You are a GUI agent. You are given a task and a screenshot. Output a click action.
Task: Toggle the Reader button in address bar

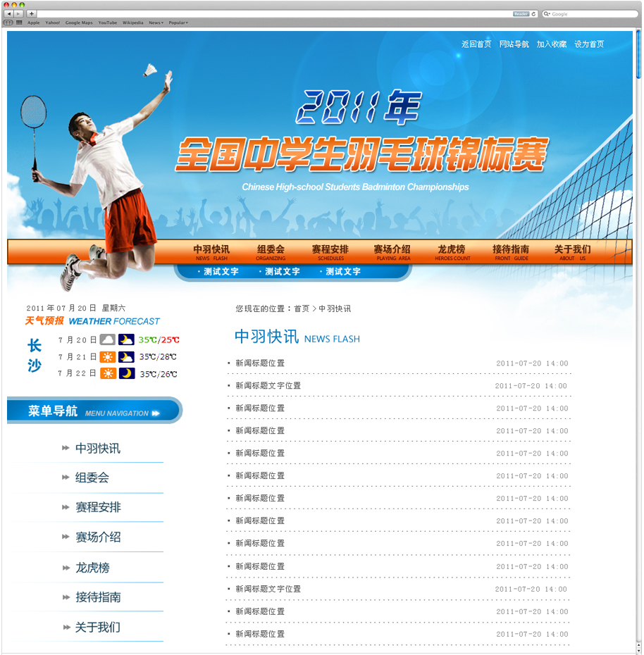coord(521,14)
